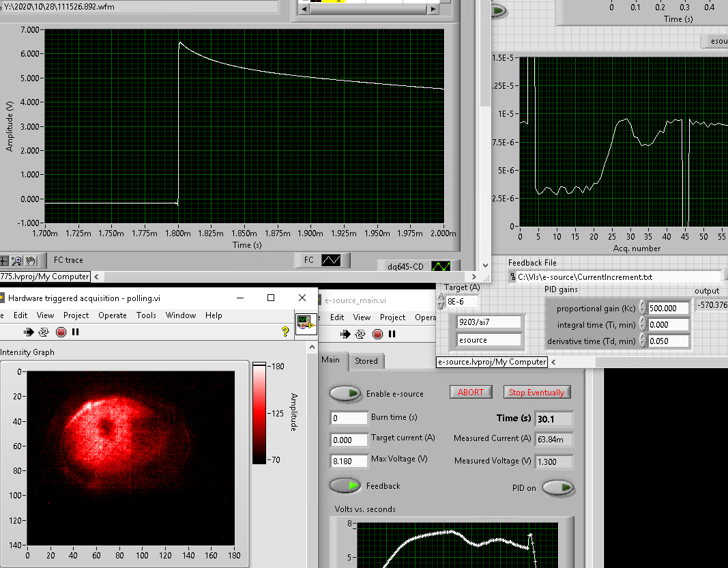Click the Max Voltage (V) input field

tap(348, 460)
